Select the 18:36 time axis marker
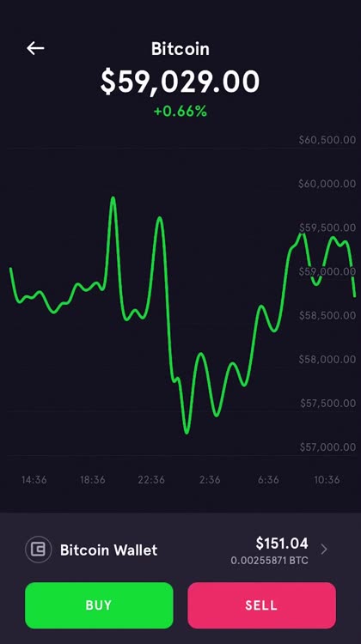Screen dimensions: 361x644 [x=93, y=479]
